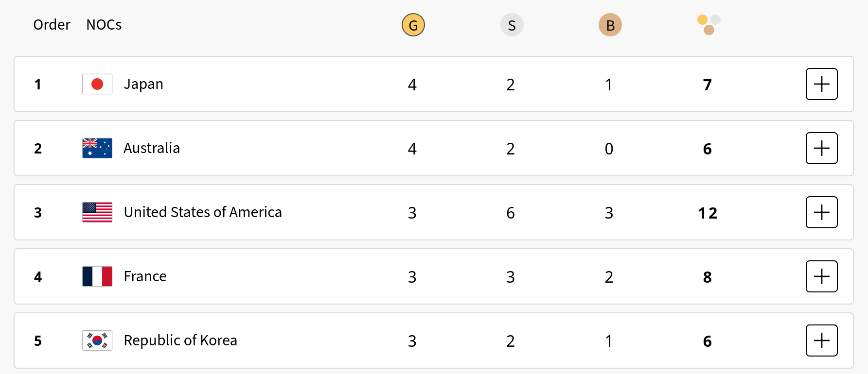Expand Australia's medal breakdown
868x374 pixels.
(821, 148)
